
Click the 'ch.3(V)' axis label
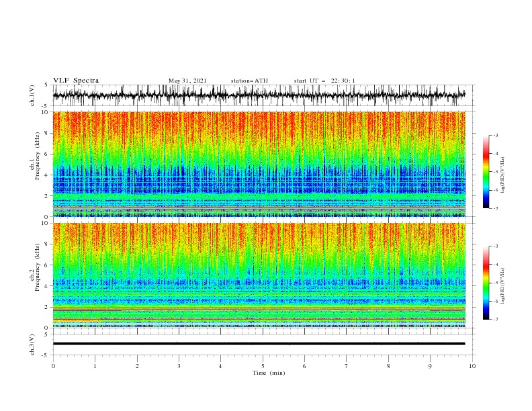(x=32, y=345)
